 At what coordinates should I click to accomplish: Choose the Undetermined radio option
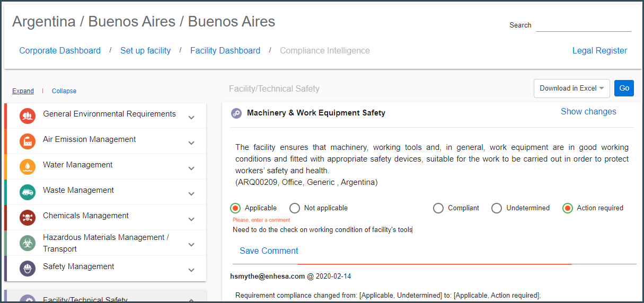[497, 208]
